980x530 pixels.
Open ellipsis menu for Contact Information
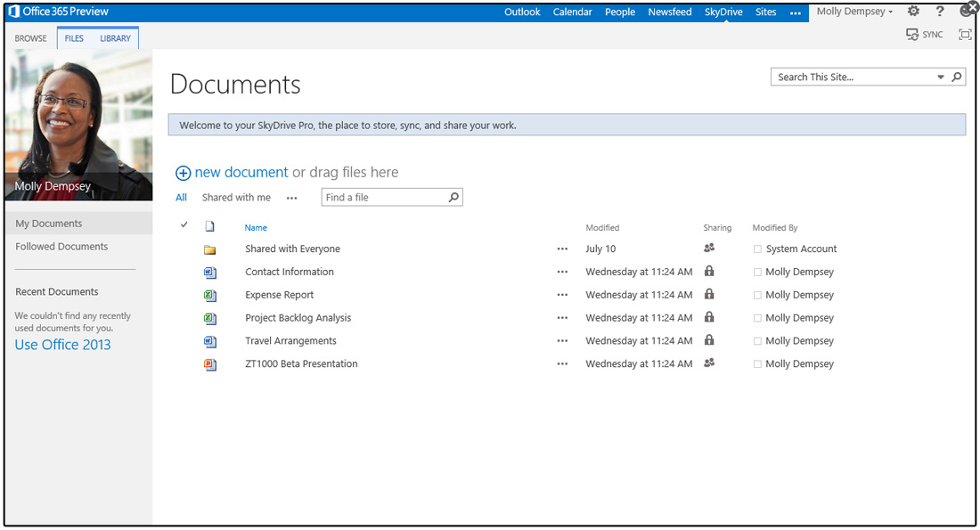point(562,272)
